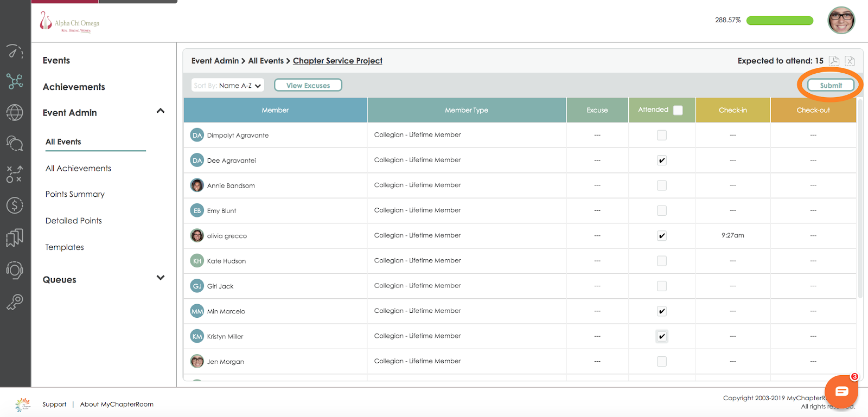Export attendance as PDF icon
Image resolution: width=868 pixels, height=417 pixels.
point(834,61)
